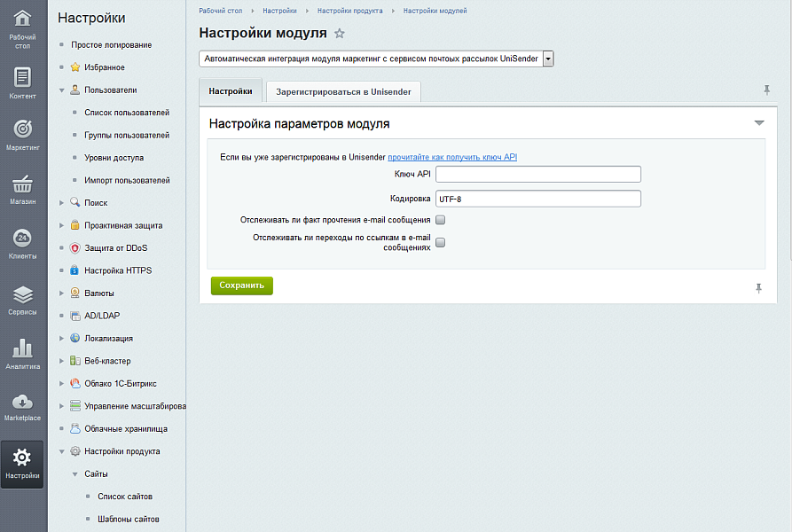
Task: Enable tracking of e-mail read status
Action: tap(440, 220)
